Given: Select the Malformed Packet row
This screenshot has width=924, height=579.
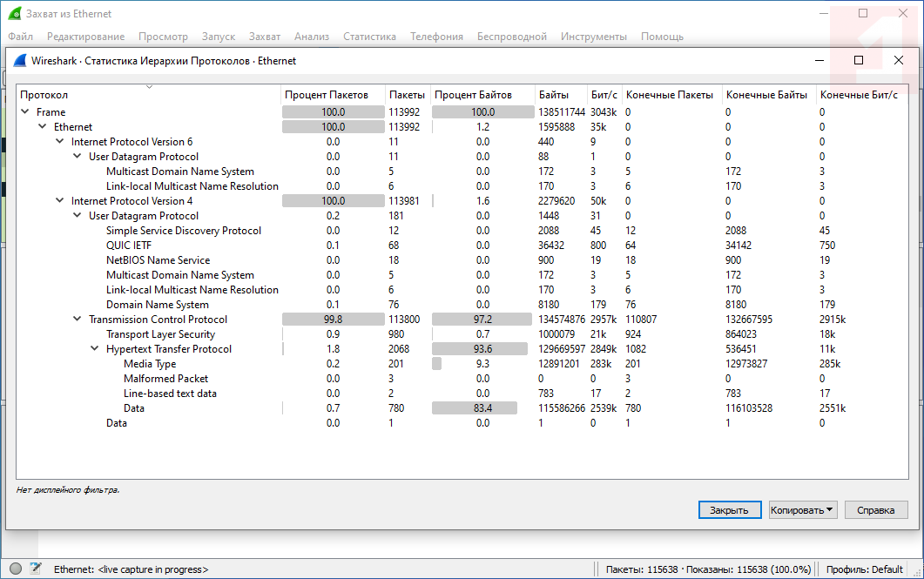Looking at the screenshot, I should point(462,378).
